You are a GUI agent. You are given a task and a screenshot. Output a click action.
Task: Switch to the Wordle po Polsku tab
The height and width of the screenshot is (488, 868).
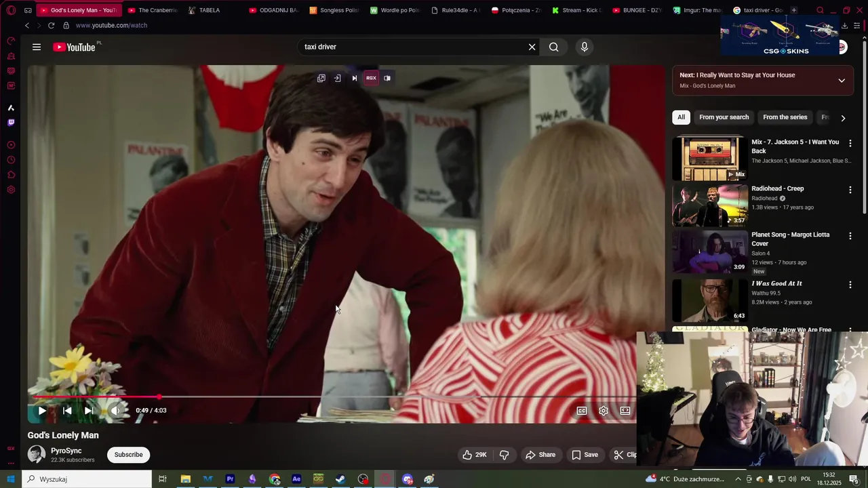coord(395,10)
